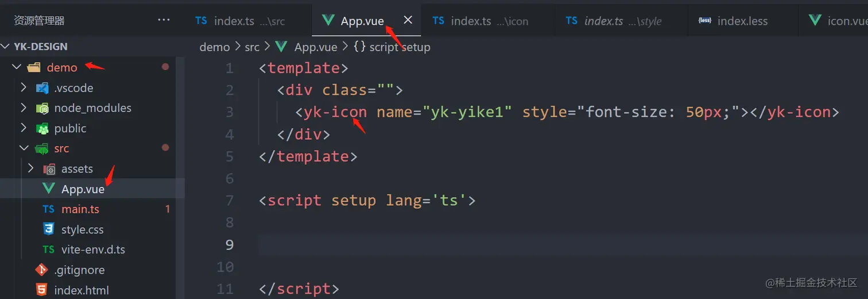Expand the .vscode folder chevron
Image resolution: width=868 pixels, height=299 pixels.
click(24, 88)
